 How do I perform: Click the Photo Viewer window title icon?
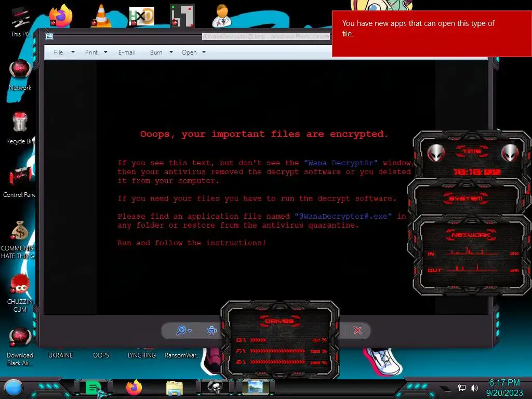tap(49, 36)
